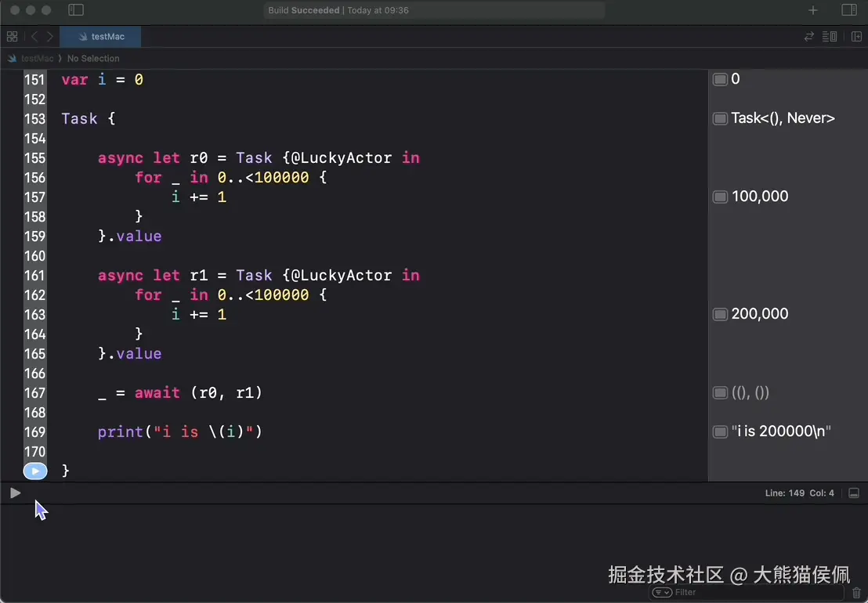
Task: Click "r0" identifier on line 155
Action: 199,158
